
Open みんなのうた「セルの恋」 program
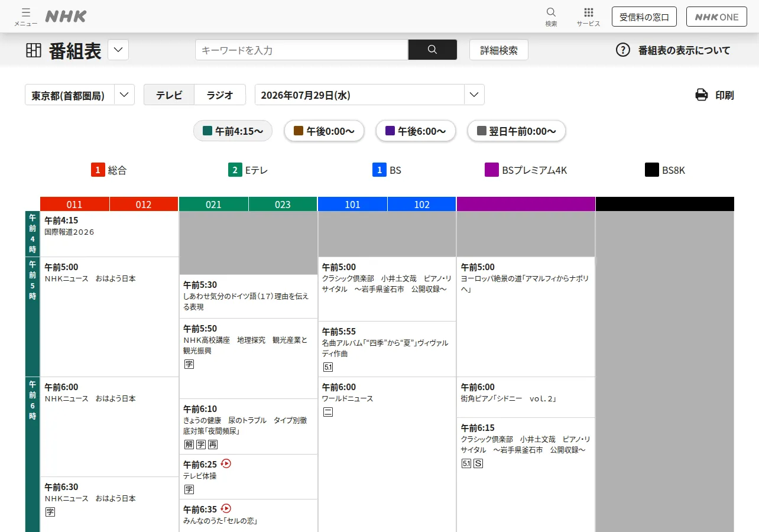(x=248, y=515)
